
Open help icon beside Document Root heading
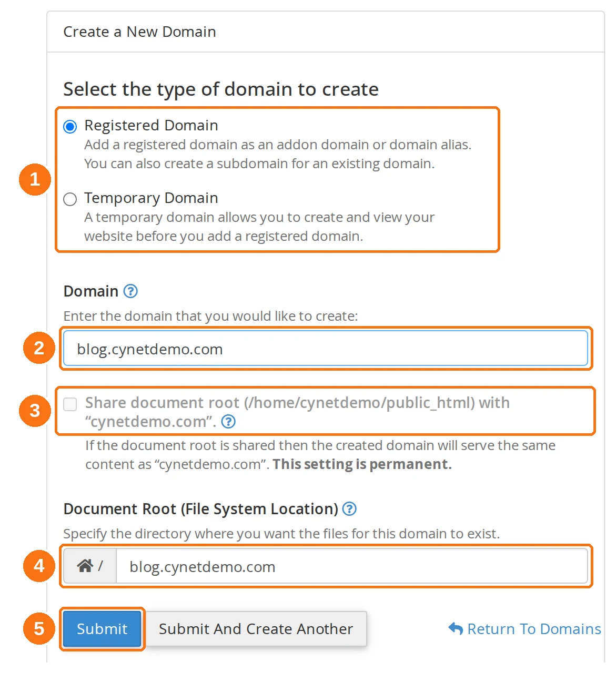point(349,508)
